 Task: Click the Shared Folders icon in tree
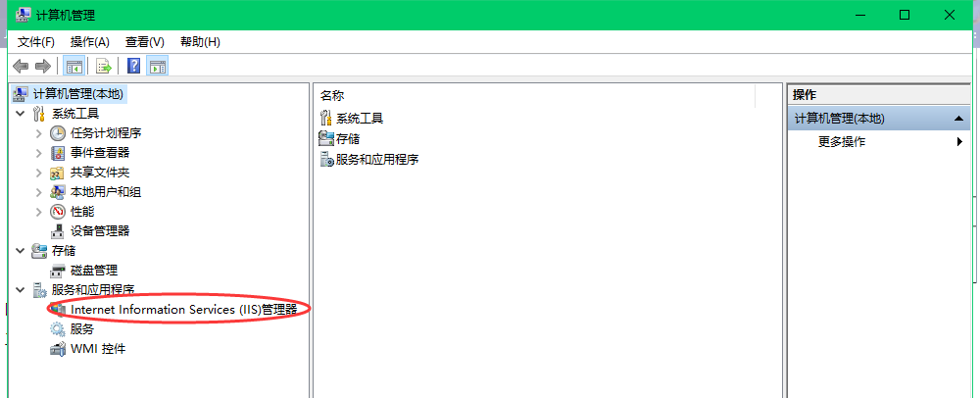click(x=58, y=173)
